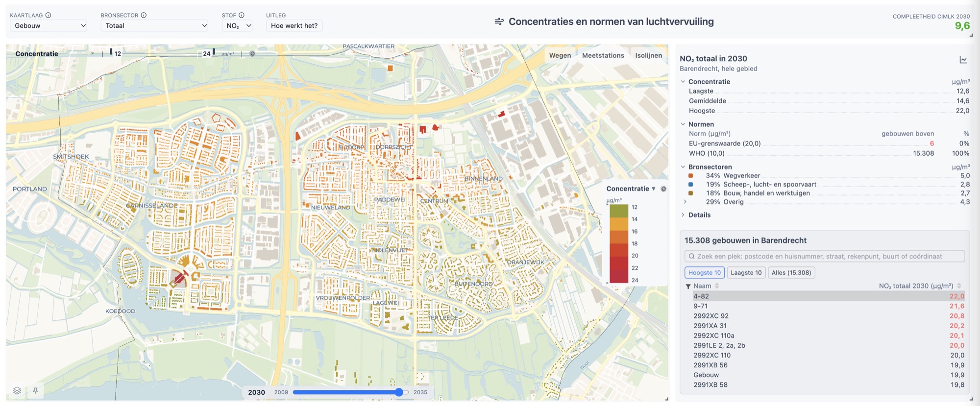Click the info icon next to Stof
This screenshot has width=980, height=406.
(x=242, y=15)
